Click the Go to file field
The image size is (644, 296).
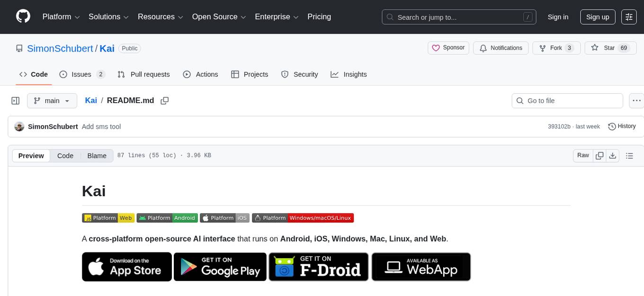[x=567, y=101]
